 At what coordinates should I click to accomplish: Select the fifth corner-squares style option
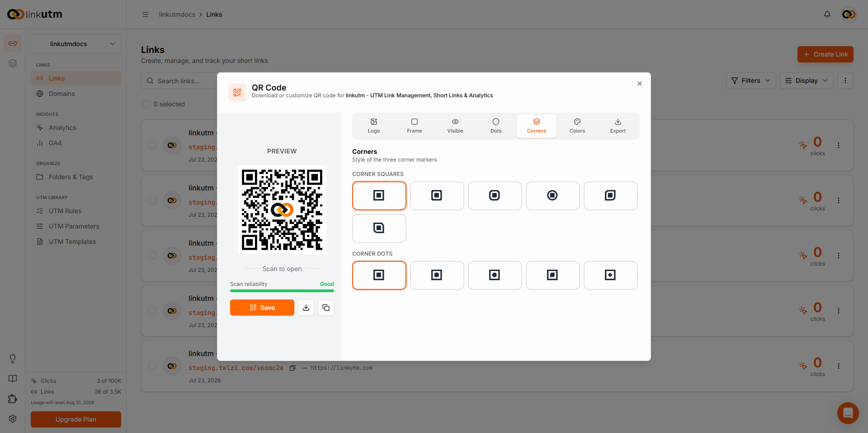(610, 195)
